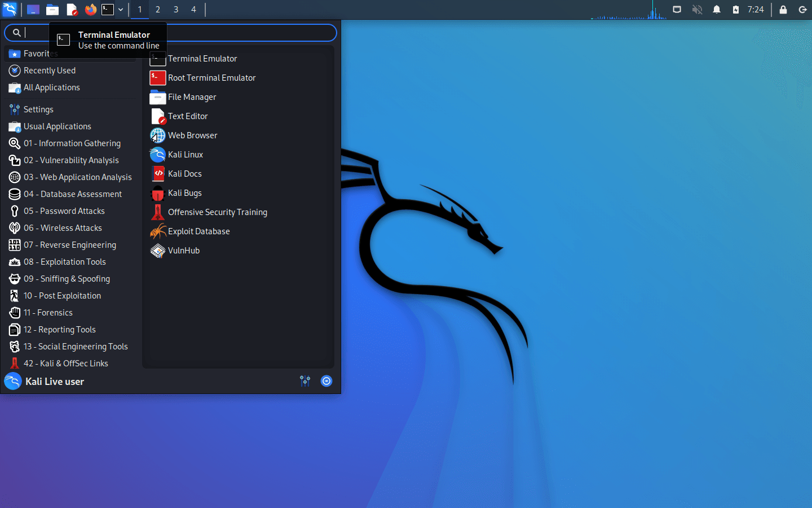Focus the menu search field

tap(170, 33)
